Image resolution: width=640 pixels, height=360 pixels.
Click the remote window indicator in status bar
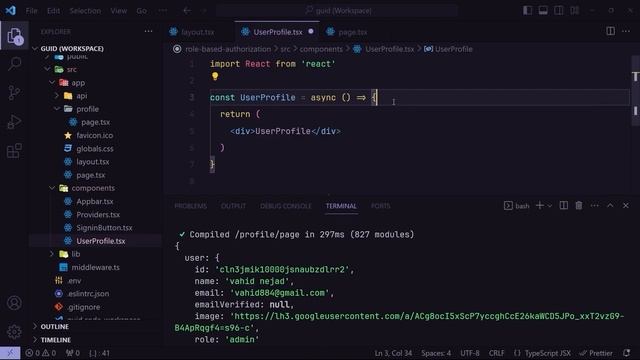pos(10,353)
